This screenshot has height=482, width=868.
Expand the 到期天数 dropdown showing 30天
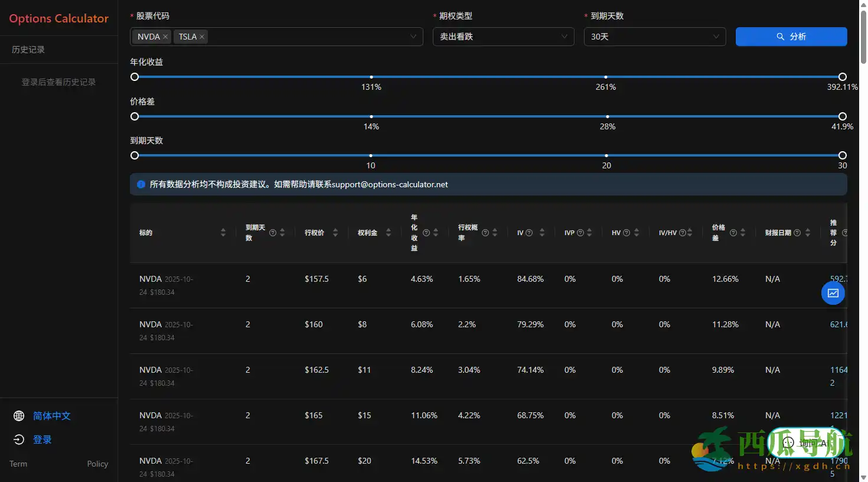(x=654, y=37)
